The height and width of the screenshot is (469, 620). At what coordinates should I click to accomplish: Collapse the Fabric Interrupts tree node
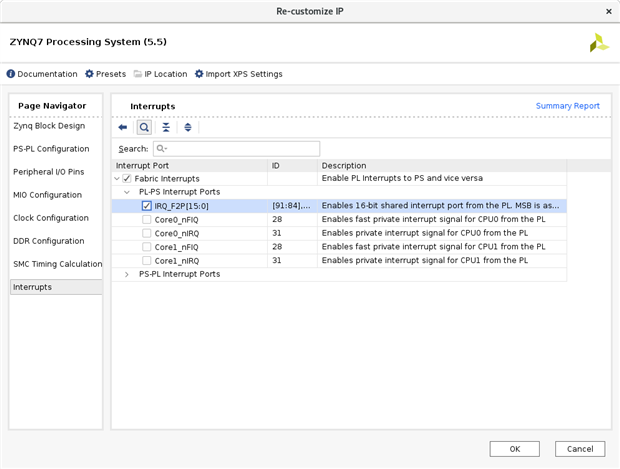(x=117, y=179)
